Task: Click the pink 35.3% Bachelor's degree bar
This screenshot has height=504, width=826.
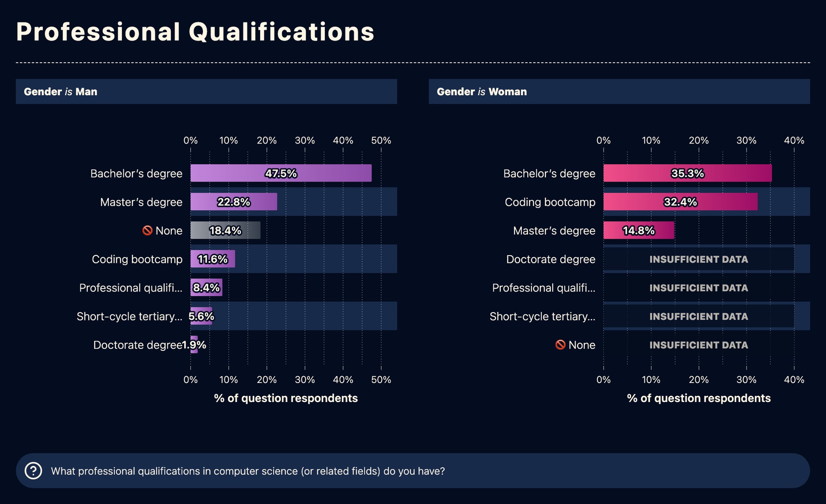Action: pos(687,173)
